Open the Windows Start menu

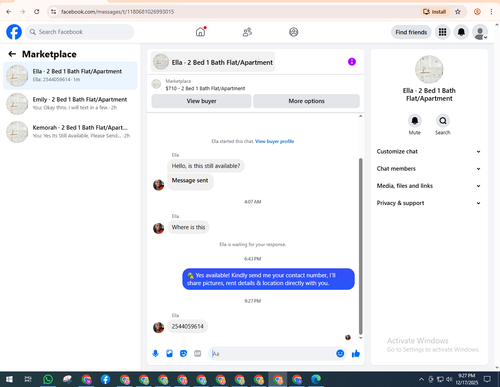[x=9, y=379]
